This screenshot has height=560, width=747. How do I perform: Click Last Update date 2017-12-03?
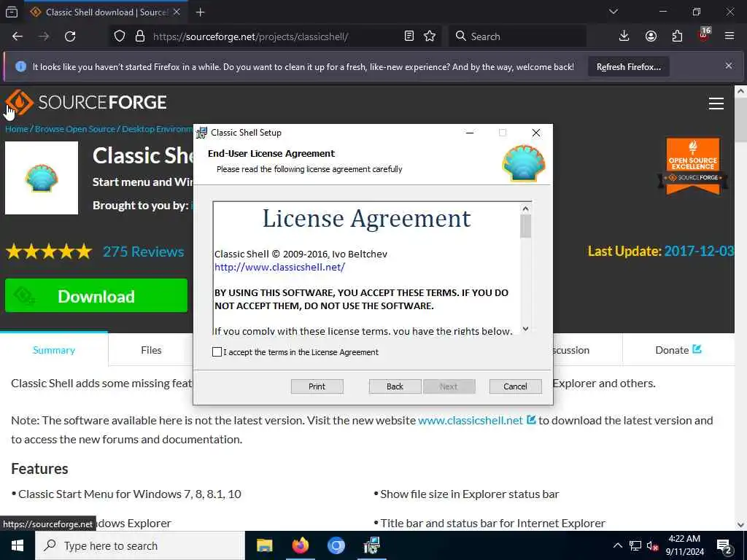(x=699, y=251)
